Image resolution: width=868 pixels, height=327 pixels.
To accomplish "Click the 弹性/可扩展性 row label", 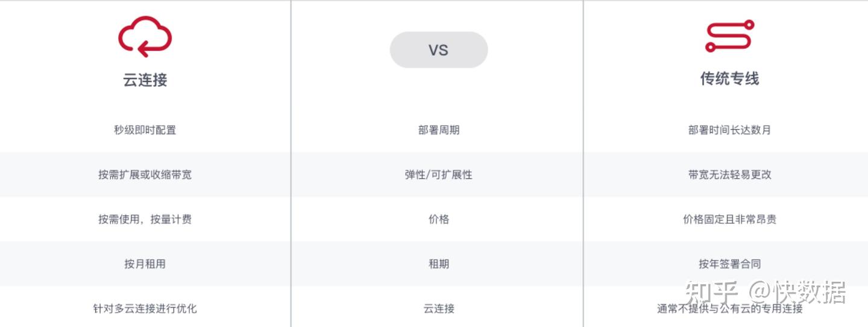I will coord(438,174).
